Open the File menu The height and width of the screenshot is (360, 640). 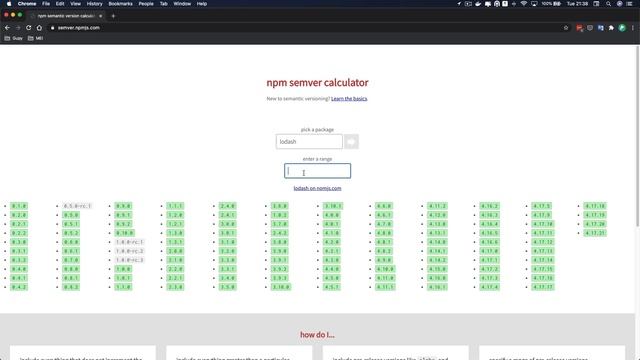pyautogui.click(x=46, y=4)
